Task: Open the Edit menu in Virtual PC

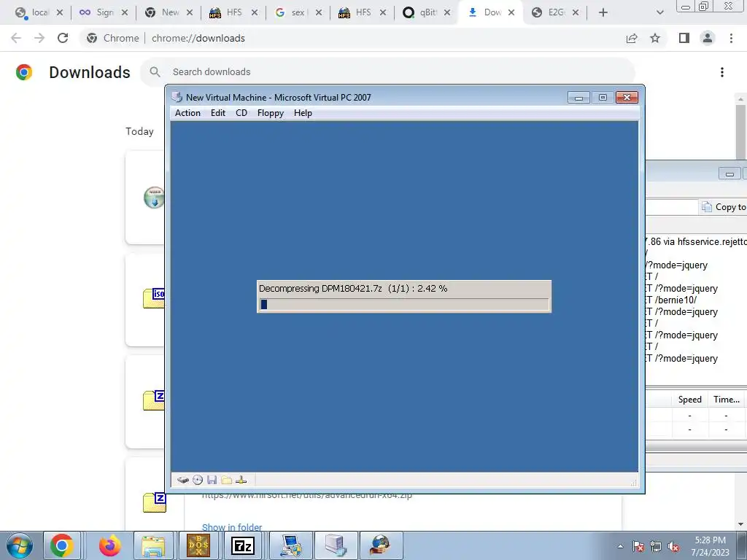Action: click(x=218, y=113)
